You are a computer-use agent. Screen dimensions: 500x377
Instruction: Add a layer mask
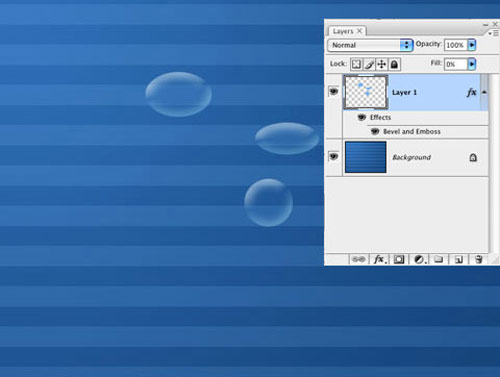pos(399,259)
